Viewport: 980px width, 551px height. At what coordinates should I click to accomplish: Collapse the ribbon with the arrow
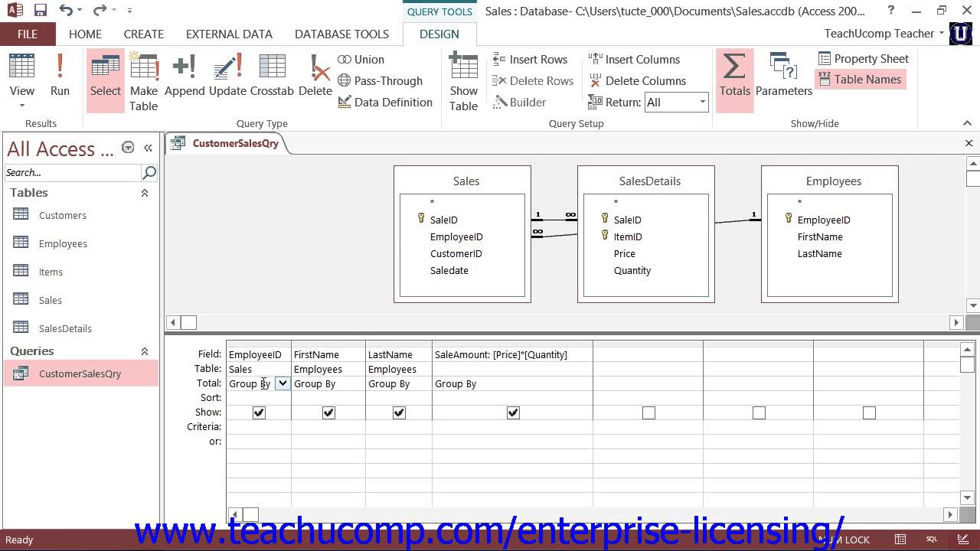point(968,123)
